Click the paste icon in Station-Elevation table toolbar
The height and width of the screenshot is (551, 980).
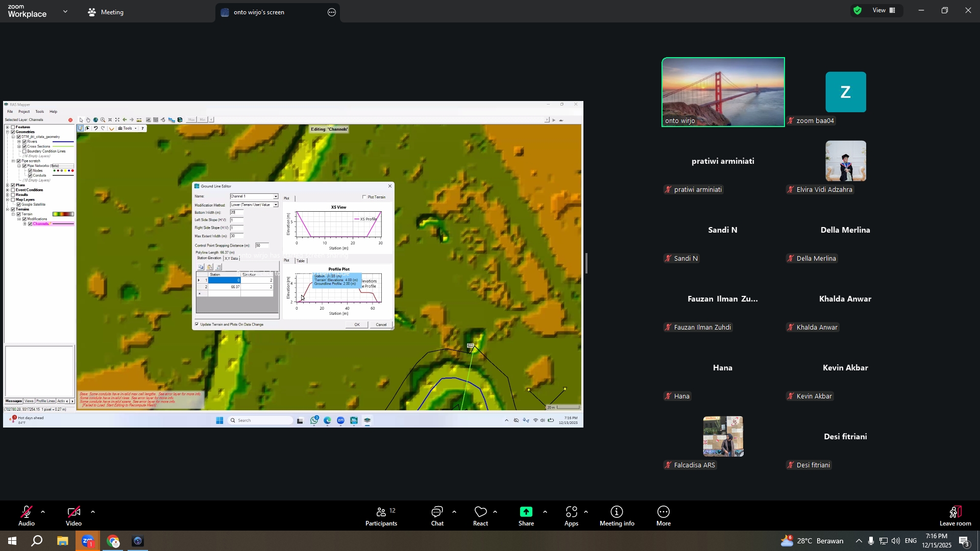[x=210, y=267]
